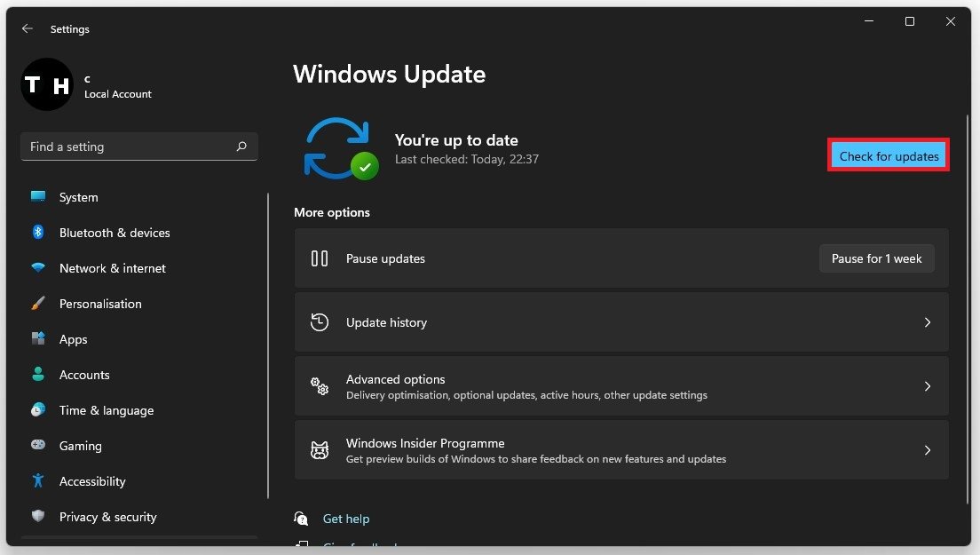Click the Bluetooth & devices icon
The image size is (980, 555).
click(38, 233)
